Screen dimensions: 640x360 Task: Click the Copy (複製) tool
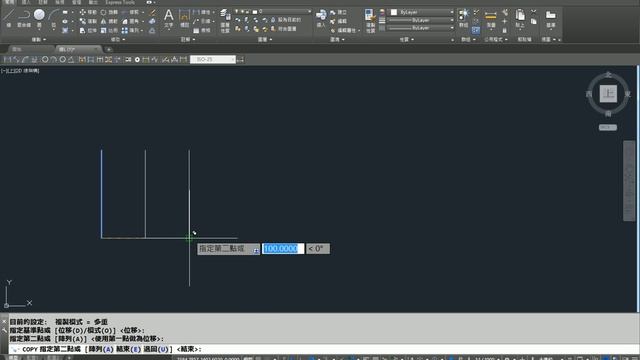tap(88, 21)
